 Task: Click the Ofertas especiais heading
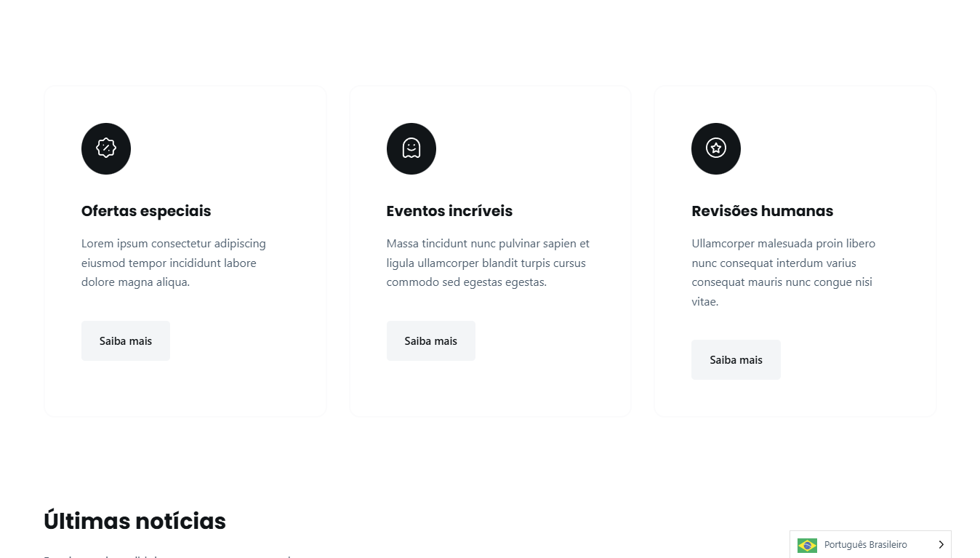(x=146, y=211)
